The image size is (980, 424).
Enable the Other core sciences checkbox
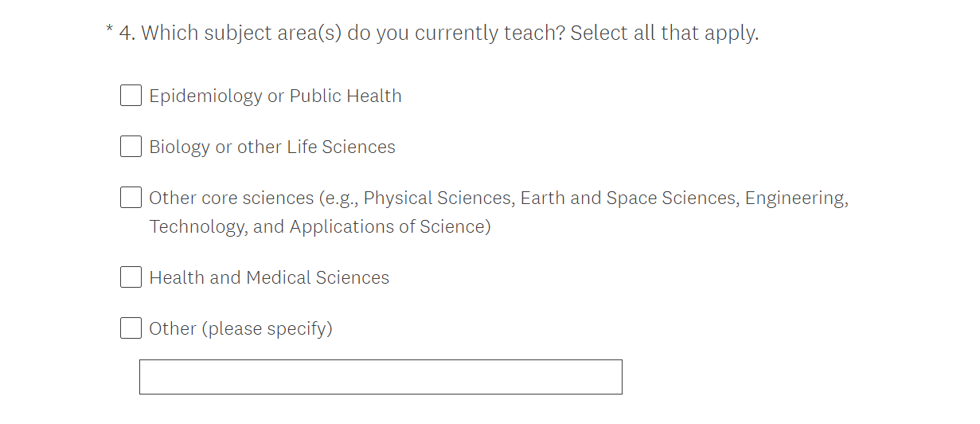[131, 198]
